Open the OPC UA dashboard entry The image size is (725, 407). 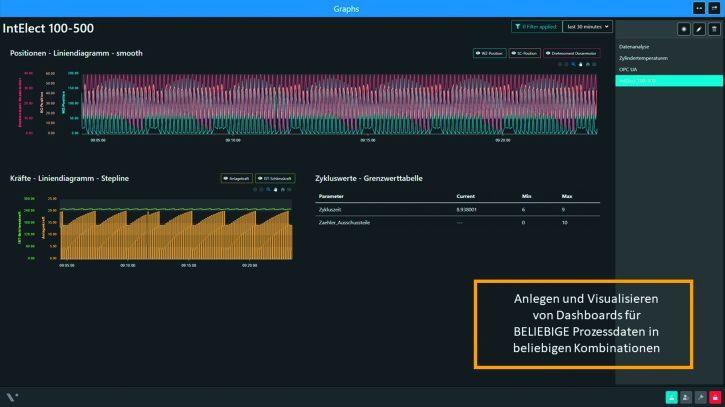pos(630,69)
